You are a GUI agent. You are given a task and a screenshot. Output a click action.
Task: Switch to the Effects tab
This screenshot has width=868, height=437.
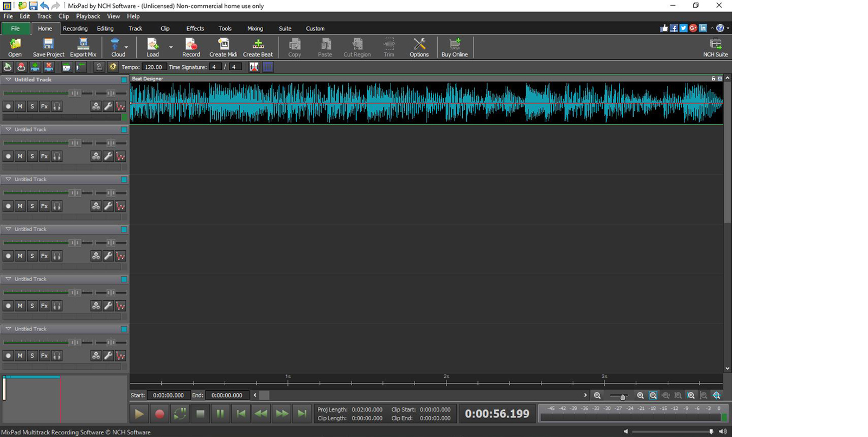pyautogui.click(x=195, y=28)
